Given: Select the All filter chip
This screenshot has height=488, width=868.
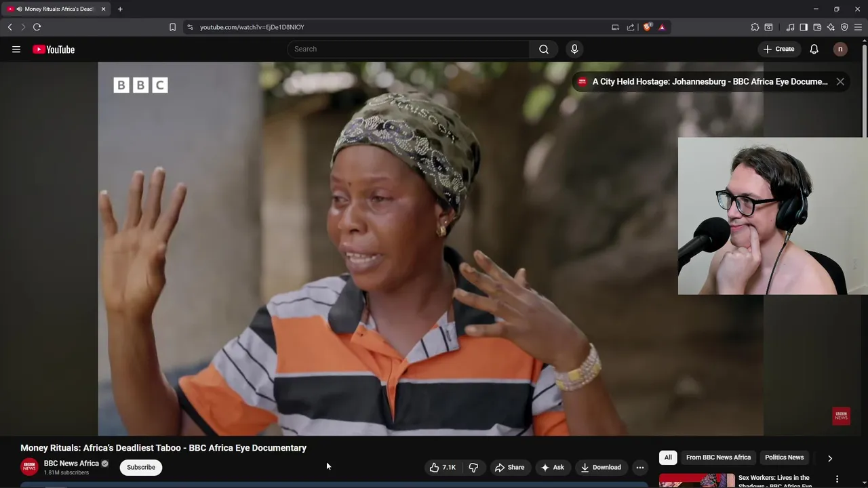Looking at the screenshot, I should (x=668, y=457).
